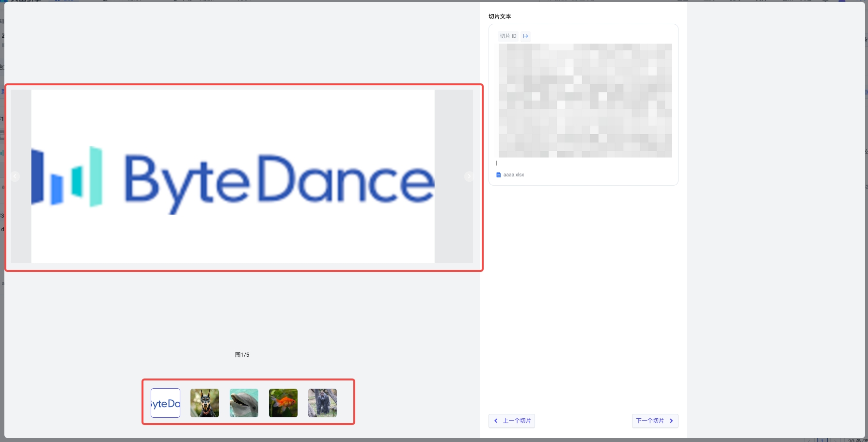
Task: Click the arrow icon beside 切片 ID
Action: pos(525,36)
